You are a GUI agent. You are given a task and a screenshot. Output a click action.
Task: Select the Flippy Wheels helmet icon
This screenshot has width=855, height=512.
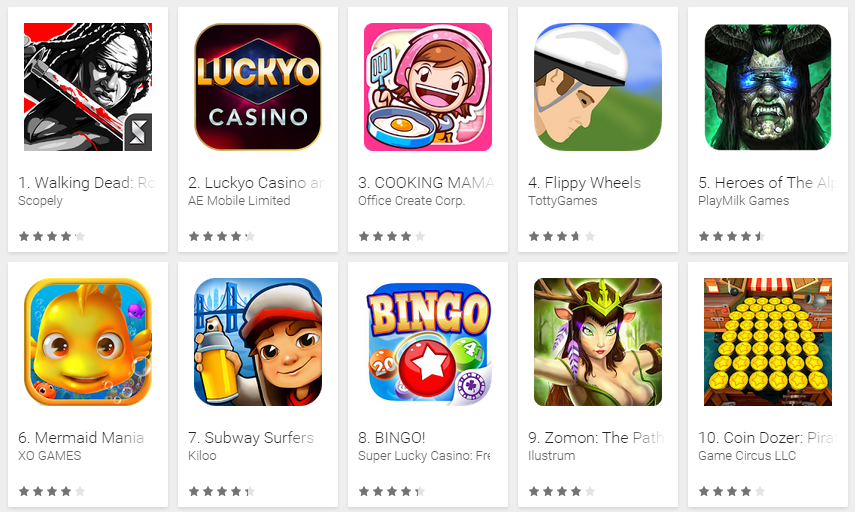click(598, 87)
